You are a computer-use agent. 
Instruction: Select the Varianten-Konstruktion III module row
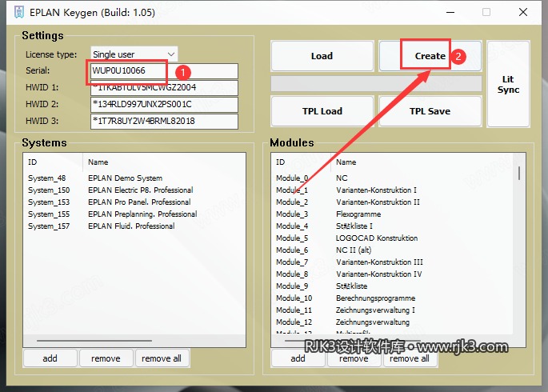pyautogui.click(x=392, y=262)
